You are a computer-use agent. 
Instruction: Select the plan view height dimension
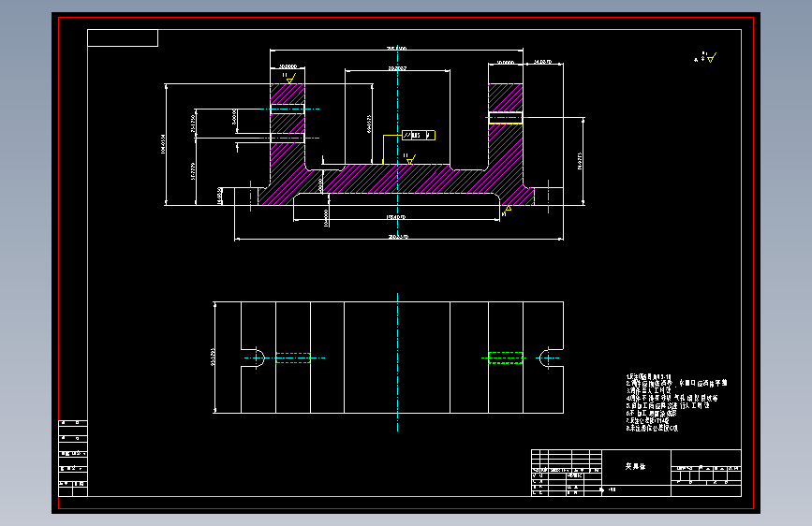(214, 358)
